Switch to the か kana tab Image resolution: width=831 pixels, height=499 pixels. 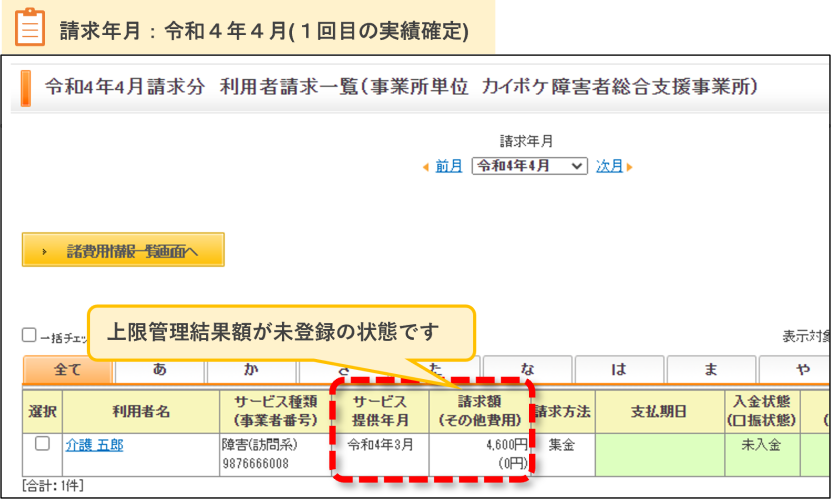pyautogui.click(x=251, y=369)
